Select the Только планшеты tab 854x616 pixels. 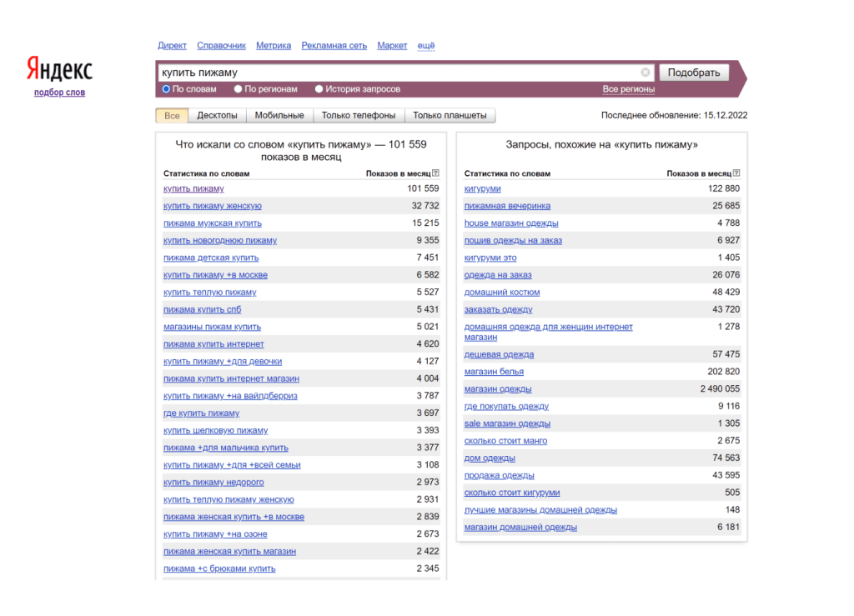point(450,116)
